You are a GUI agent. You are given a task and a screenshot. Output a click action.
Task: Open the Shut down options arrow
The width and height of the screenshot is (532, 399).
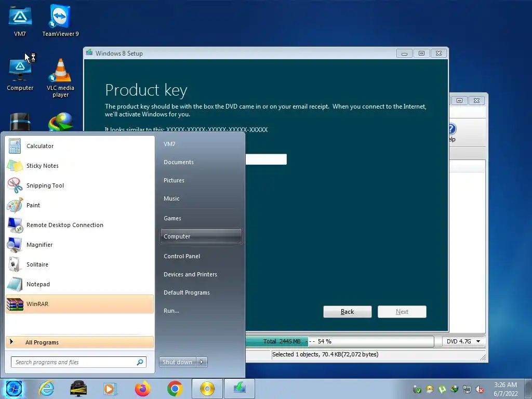tap(202, 362)
